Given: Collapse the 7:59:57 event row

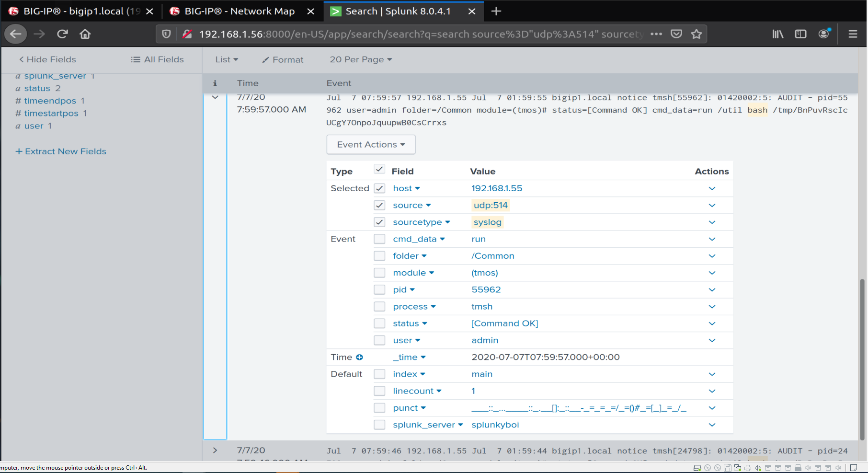Looking at the screenshot, I should point(215,97).
